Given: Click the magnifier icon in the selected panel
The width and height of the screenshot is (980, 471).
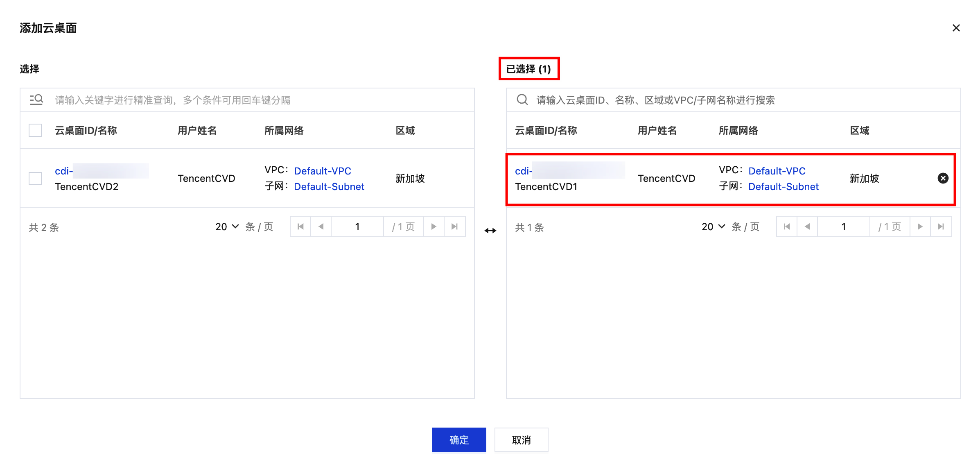Looking at the screenshot, I should [x=522, y=100].
